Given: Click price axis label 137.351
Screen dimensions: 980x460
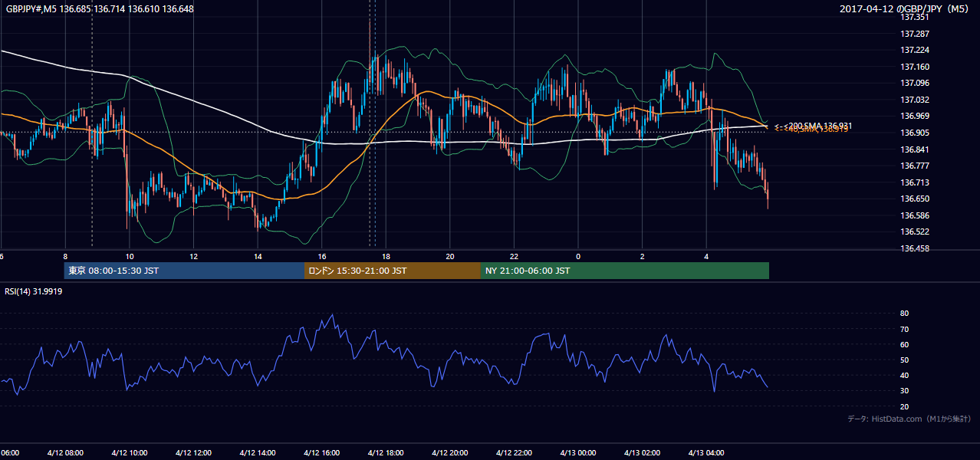Looking at the screenshot, I should pyautogui.click(x=916, y=17).
